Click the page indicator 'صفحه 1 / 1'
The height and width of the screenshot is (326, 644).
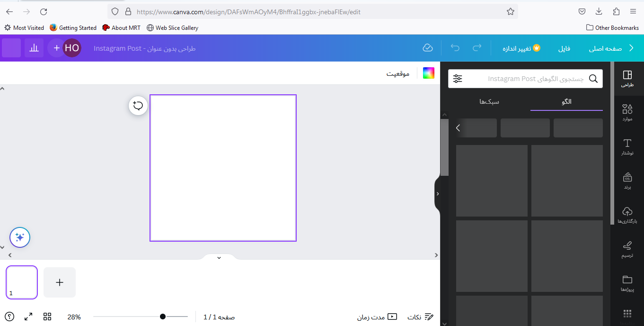coord(219,317)
